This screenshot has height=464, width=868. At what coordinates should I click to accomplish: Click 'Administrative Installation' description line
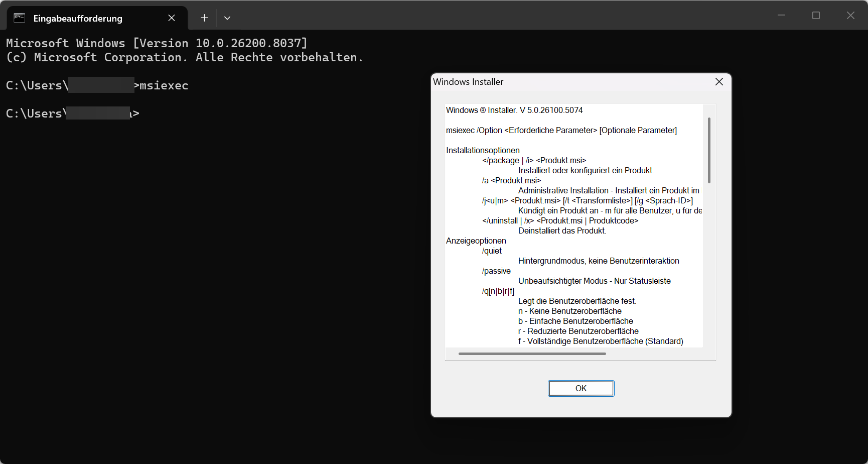(x=609, y=190)
